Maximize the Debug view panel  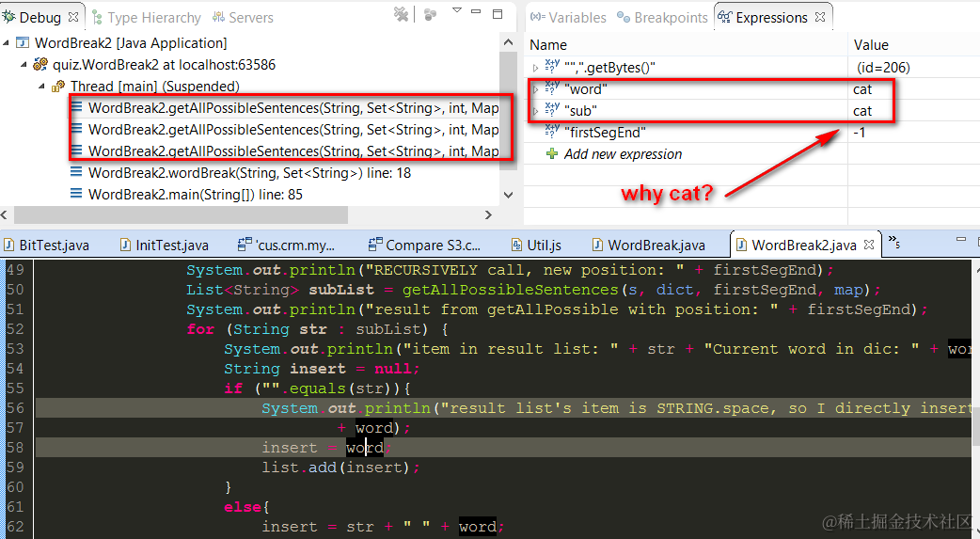point(498,14)
